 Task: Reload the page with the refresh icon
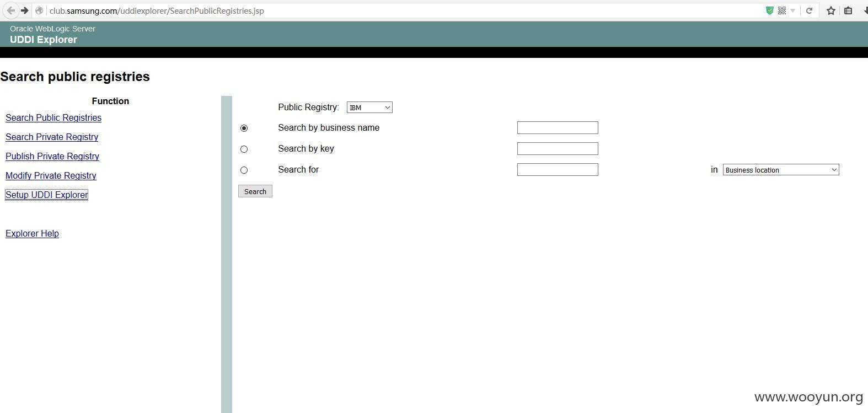coord(809,10)
